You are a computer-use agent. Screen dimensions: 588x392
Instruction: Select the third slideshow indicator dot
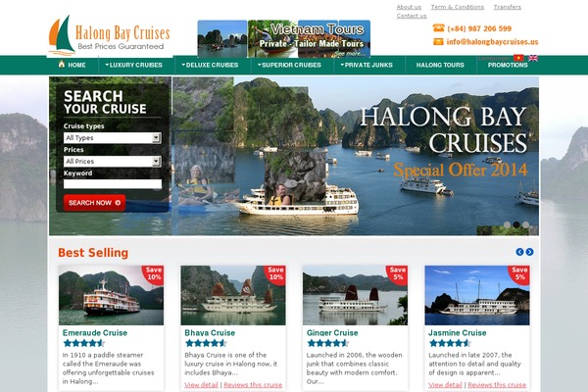525,224
